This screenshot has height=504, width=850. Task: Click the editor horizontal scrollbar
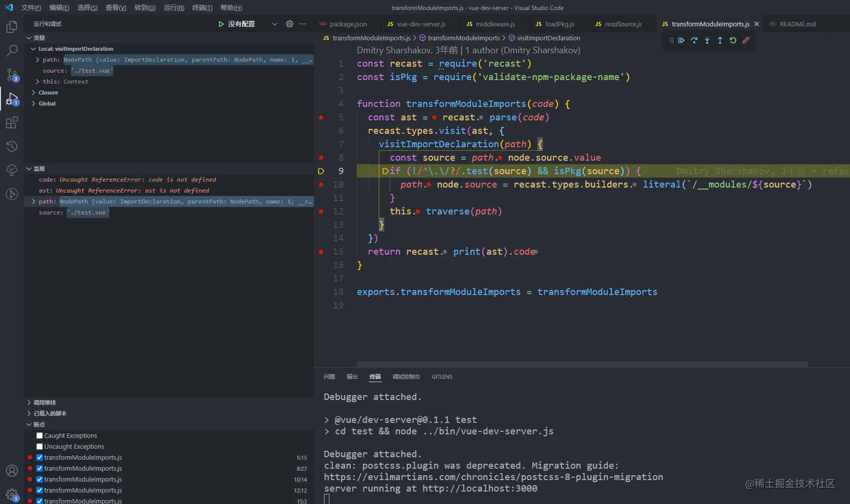(582, 364)
